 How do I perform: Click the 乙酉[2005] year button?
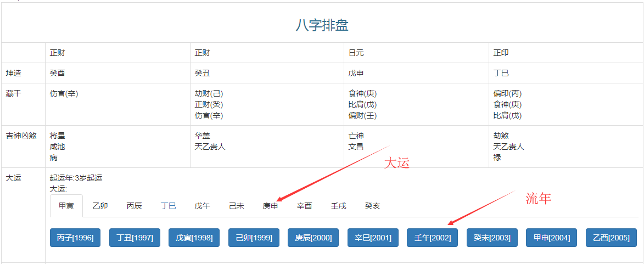pos(611,238)
